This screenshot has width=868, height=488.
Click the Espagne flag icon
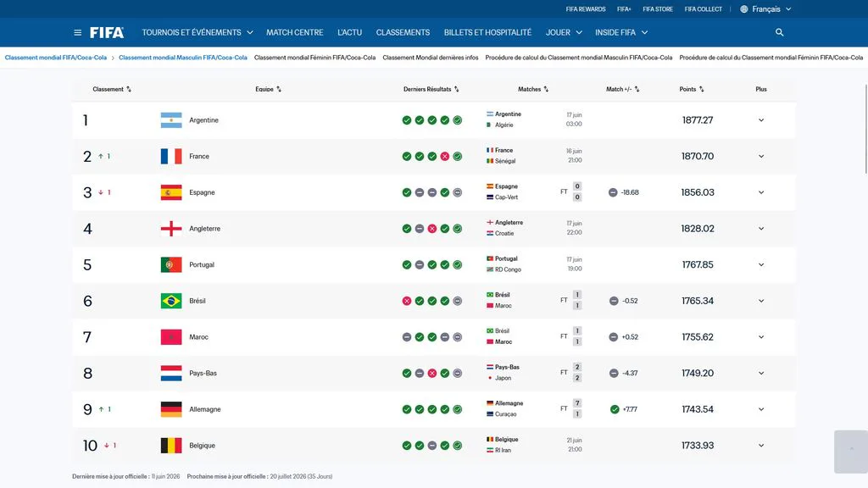171,192
